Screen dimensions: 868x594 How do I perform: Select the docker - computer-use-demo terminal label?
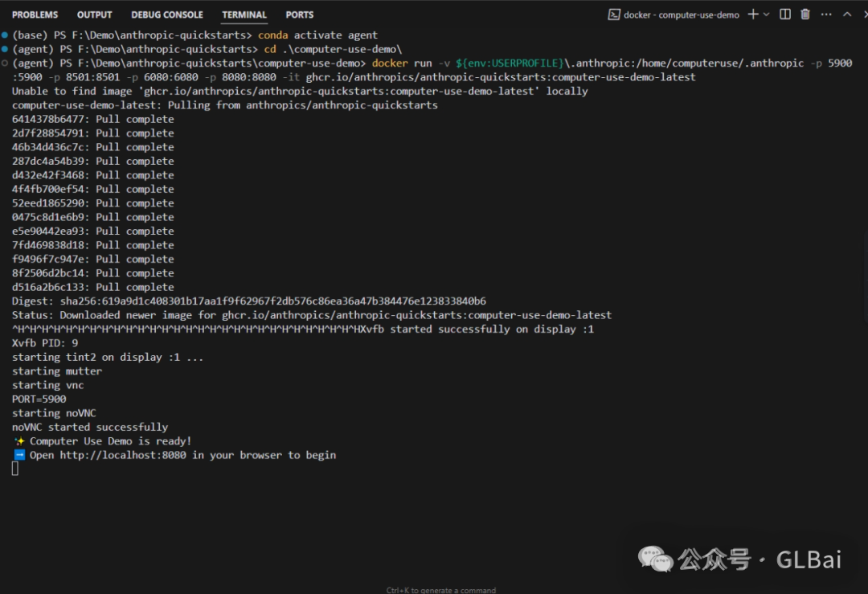pyautogui.click(x=681, y=14)
